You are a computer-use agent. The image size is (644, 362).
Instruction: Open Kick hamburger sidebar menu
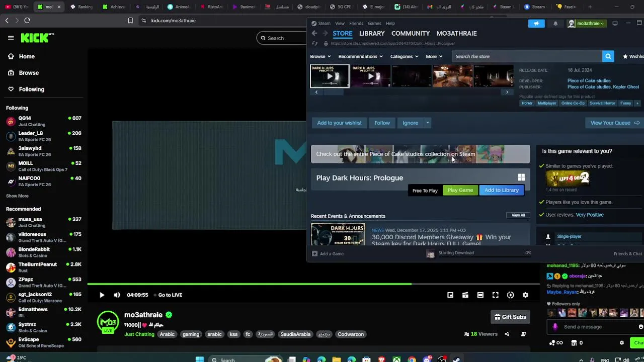[11, 38]
